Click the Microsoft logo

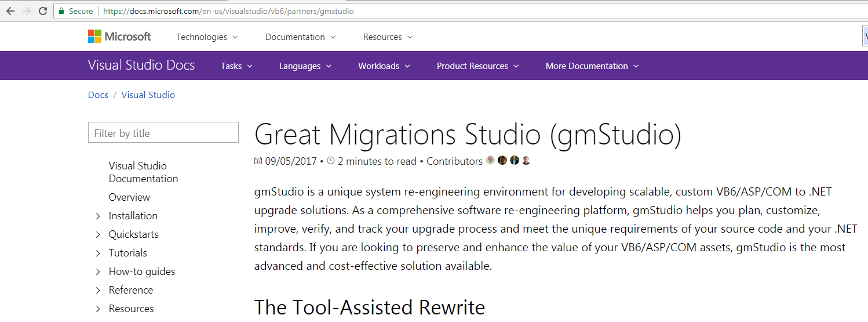[x=119, y=37]
